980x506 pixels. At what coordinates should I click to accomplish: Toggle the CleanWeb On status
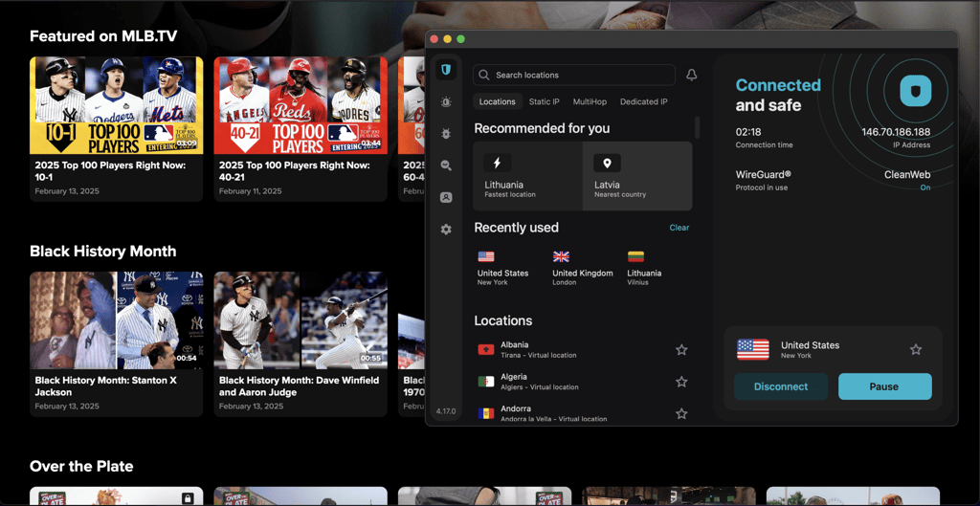point(925,187)
